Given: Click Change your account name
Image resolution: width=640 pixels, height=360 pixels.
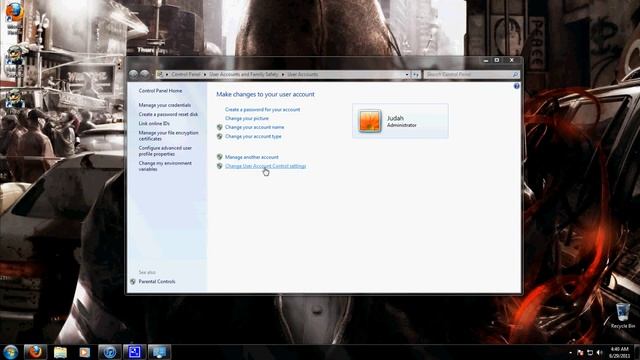Looking at the screenshot, I should point(254,127).
